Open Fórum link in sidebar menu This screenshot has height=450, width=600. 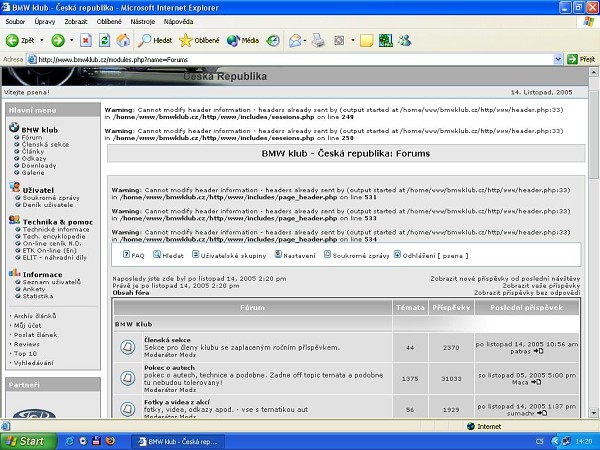(32, 137)
